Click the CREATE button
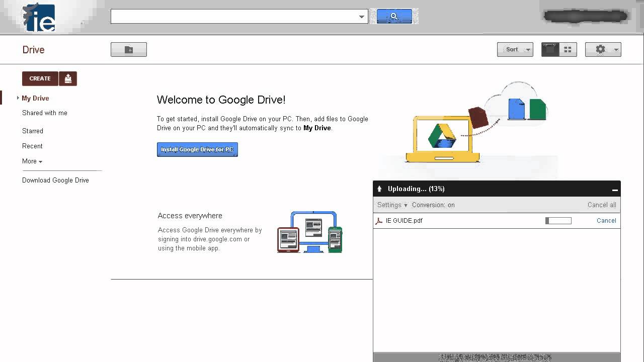Screen dimensions: 644x362 point(40,78)
